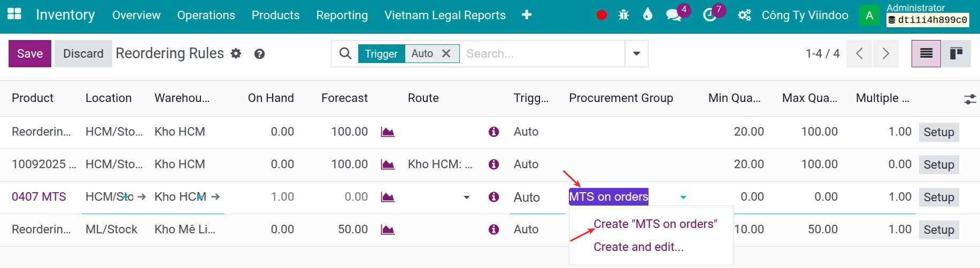Sort by Location column header
980x268 pixels.
coord(109,98)
